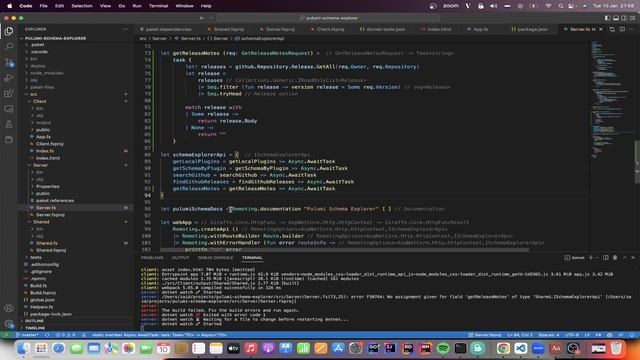Toggle the bottom panel layout button
640x360 pixels.
tap(616, 18)
